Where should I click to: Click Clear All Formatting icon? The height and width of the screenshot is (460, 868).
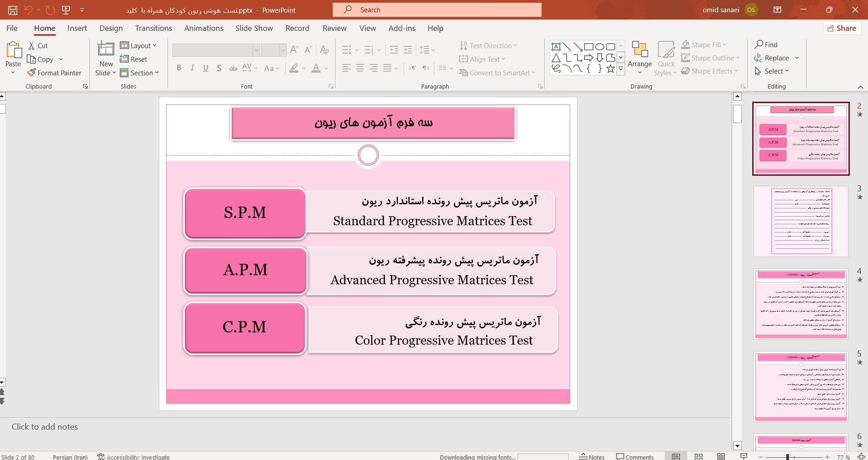(324, 50)
